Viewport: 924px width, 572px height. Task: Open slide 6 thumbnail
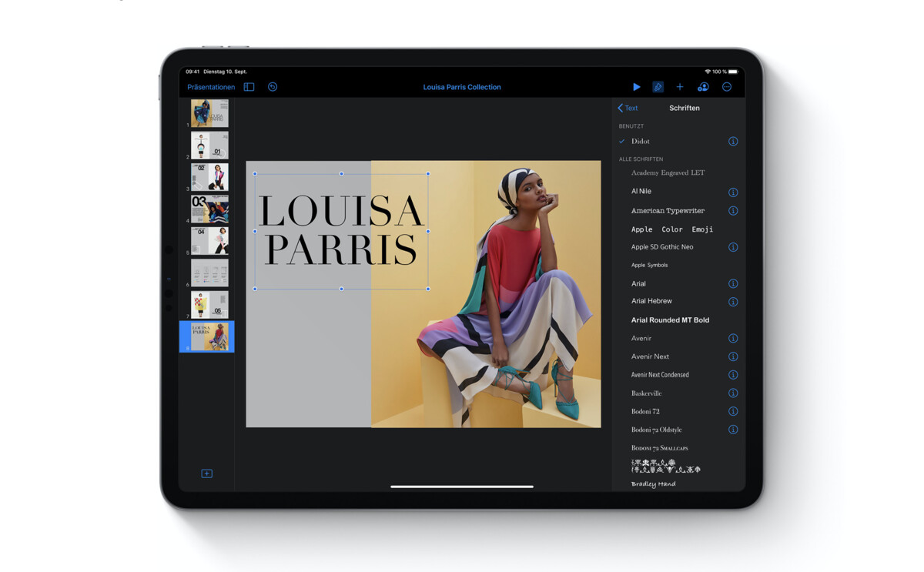click(209, 273)
